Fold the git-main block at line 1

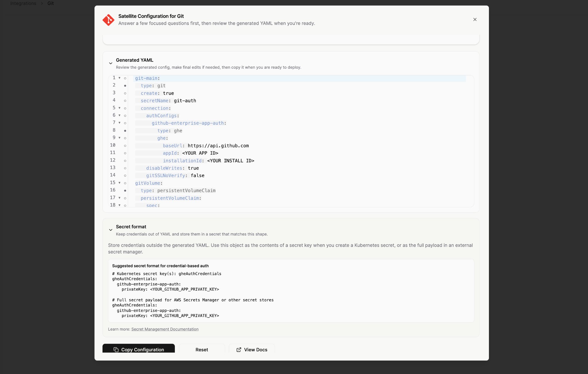coord(119,78)
